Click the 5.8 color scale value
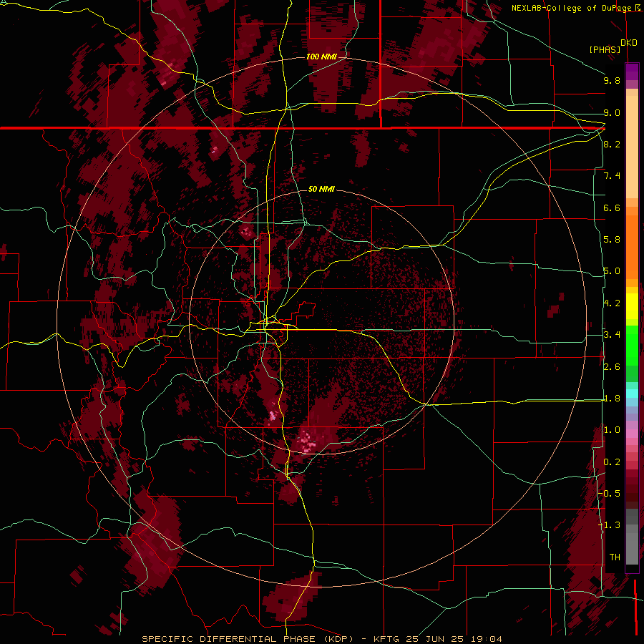This screenshot has height=644, width=644. pyautogui.click(x=612, y=240)
